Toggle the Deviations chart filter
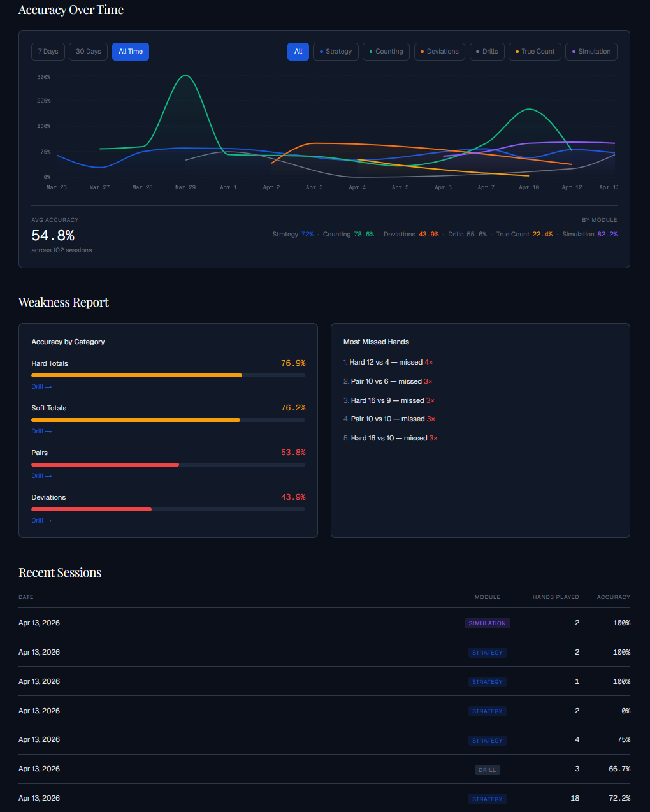The image size is (650, 812). point(440,52)
